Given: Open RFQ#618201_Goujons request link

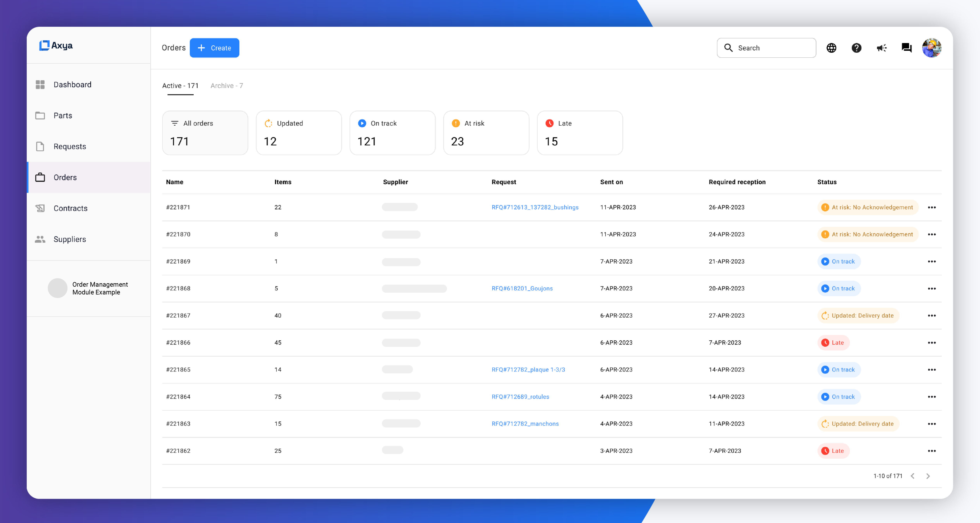Looking at the screenshot, I should (522, 288).
